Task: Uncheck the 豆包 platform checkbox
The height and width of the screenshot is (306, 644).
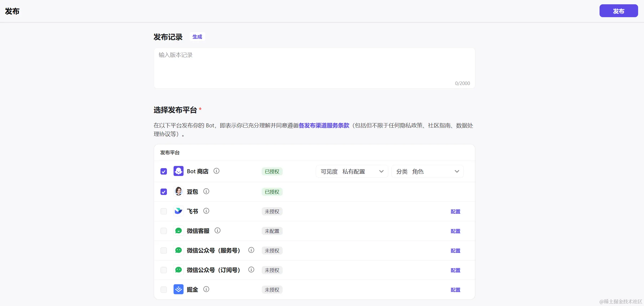Action: [164, 192]
